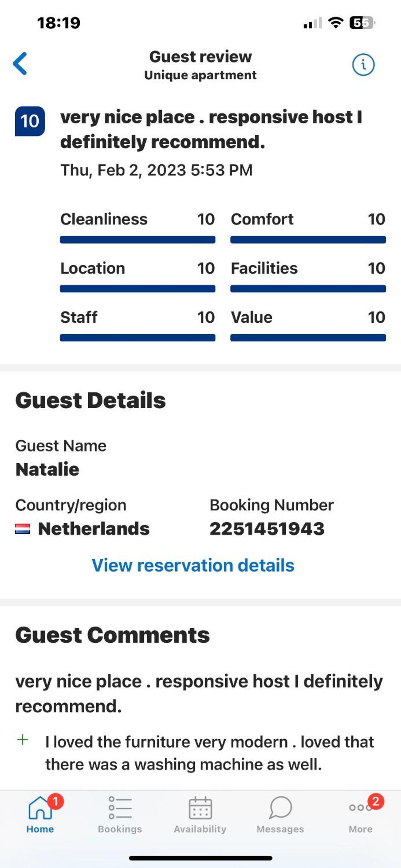Image resolution: width=401 pixels, height=868 pixels.
Task: Tap the back chevron arrow
Action: point(20,63)
